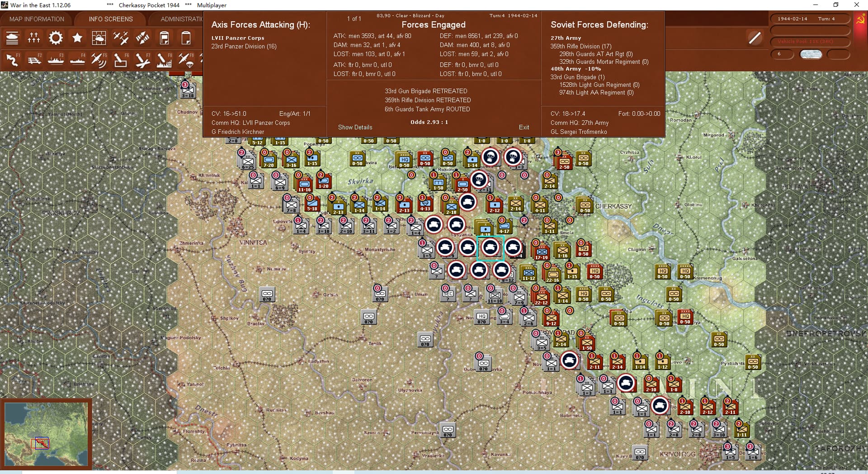Open the weather map grid icon
The height and width of the screenshot is (474, 868).
click(x=99, y=38)
